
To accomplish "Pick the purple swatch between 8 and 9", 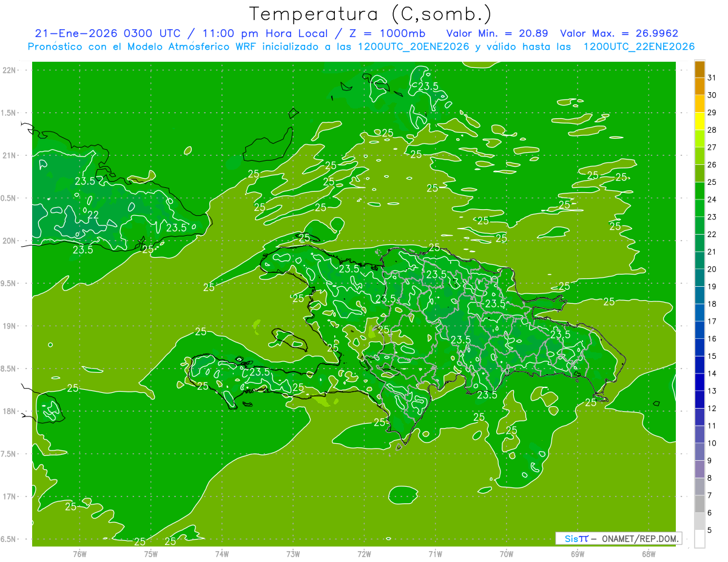I will (699, 470).
